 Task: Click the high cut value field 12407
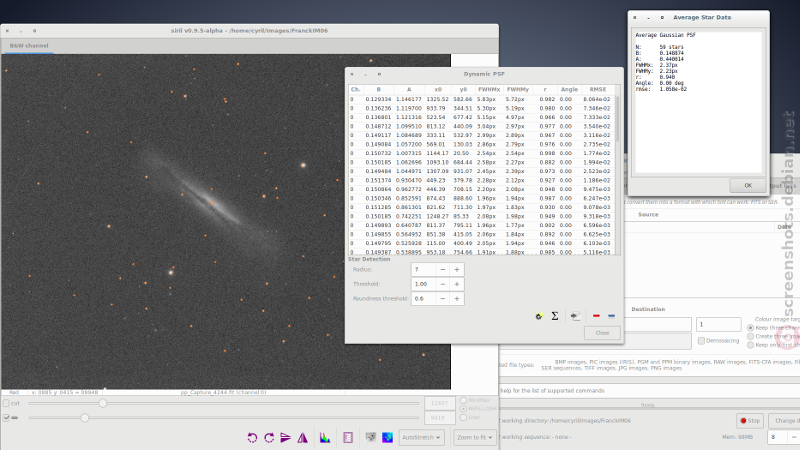pos(439,403)
